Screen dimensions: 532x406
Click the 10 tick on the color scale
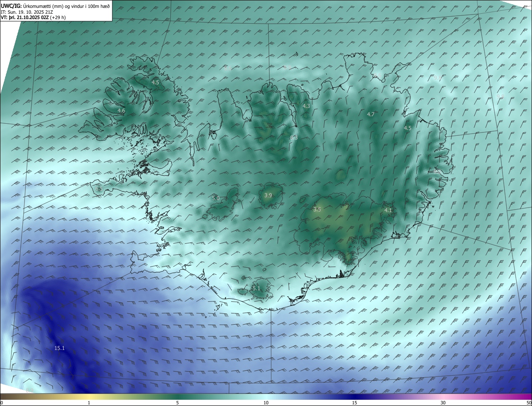tap(266, 403)
